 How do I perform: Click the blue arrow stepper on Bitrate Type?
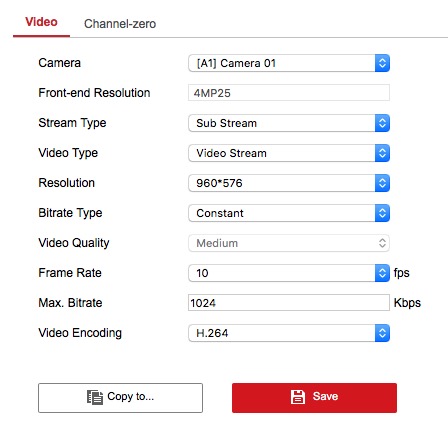pos(382,213)
